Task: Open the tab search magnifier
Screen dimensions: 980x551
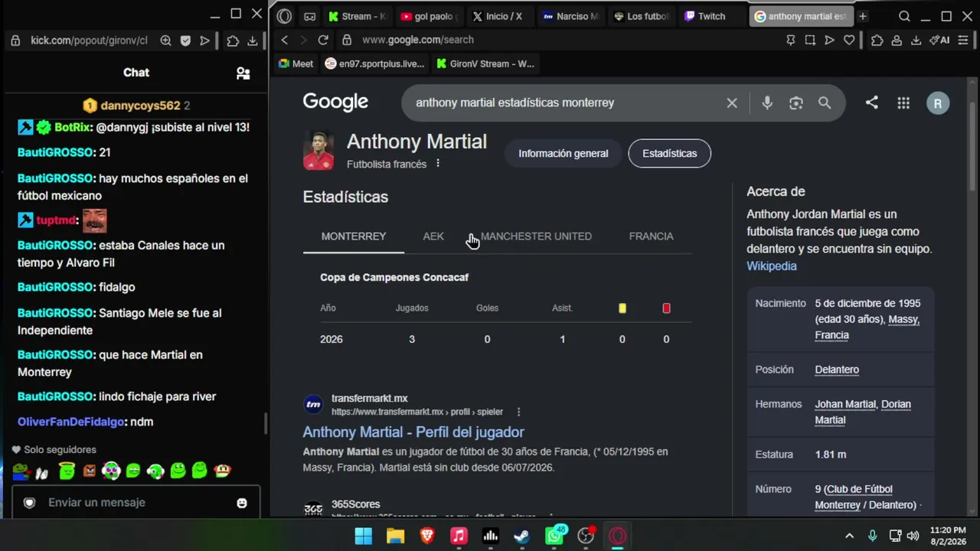Action: [x=904, y=16]
